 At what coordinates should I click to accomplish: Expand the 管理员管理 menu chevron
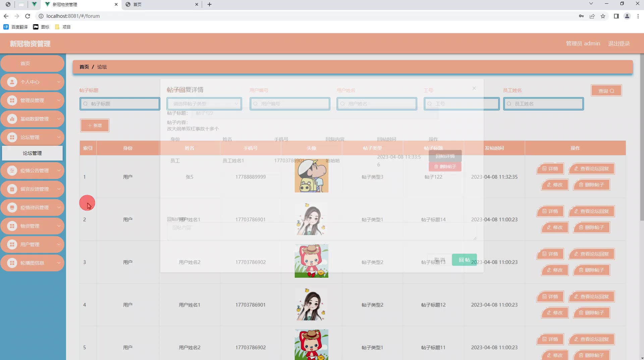(59, 100)
